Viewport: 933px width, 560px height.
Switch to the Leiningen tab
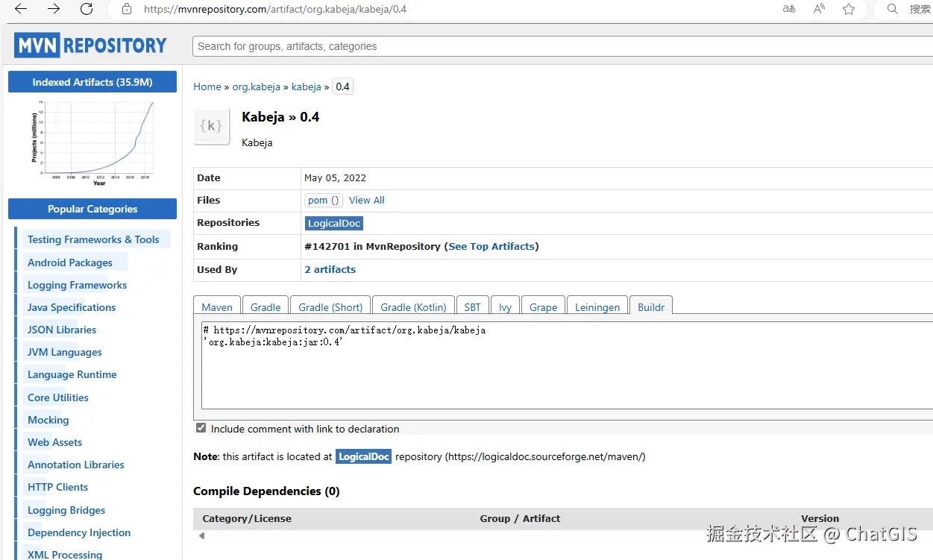(597, 306)
